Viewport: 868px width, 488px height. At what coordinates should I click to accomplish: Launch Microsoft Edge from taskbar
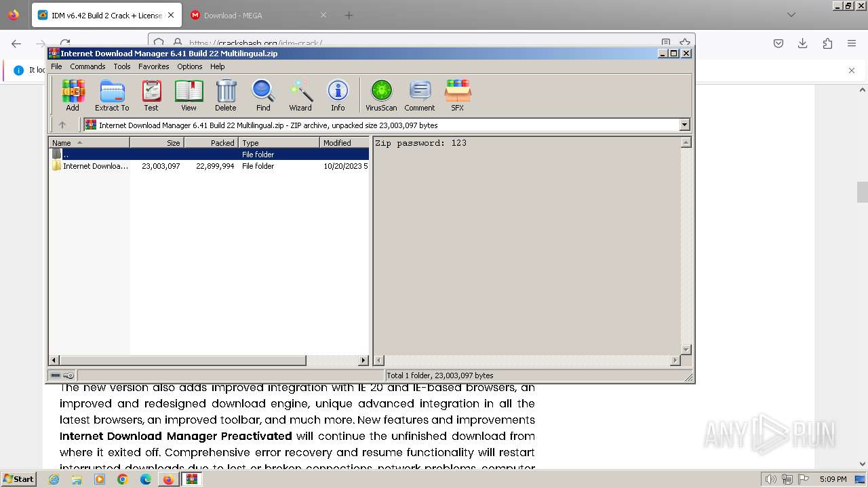146,479
